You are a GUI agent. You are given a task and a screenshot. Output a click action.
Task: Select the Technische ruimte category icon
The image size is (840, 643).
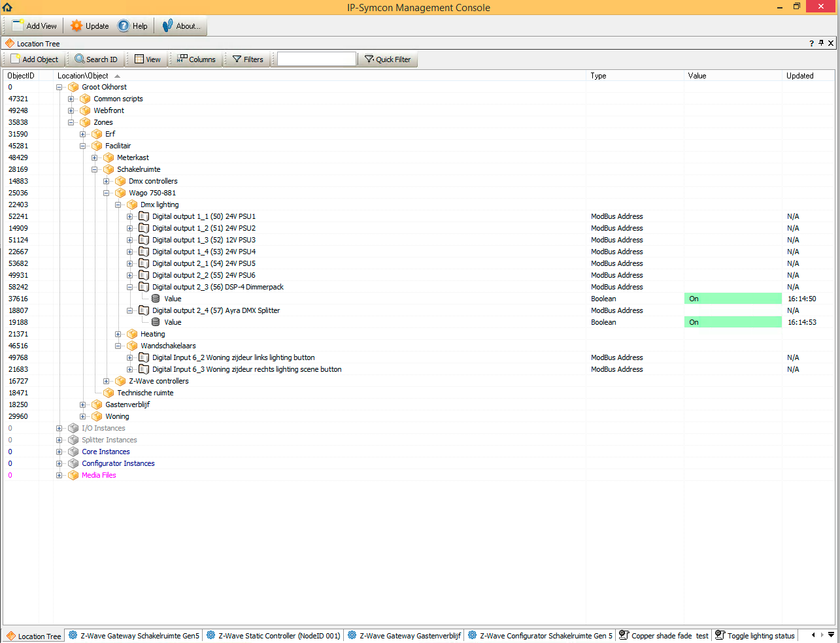[x=109, y=393]
